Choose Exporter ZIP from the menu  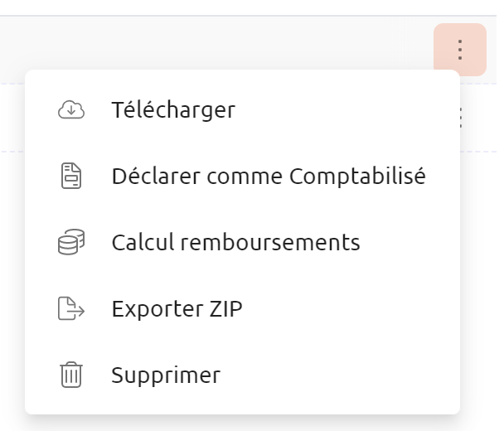242,308
